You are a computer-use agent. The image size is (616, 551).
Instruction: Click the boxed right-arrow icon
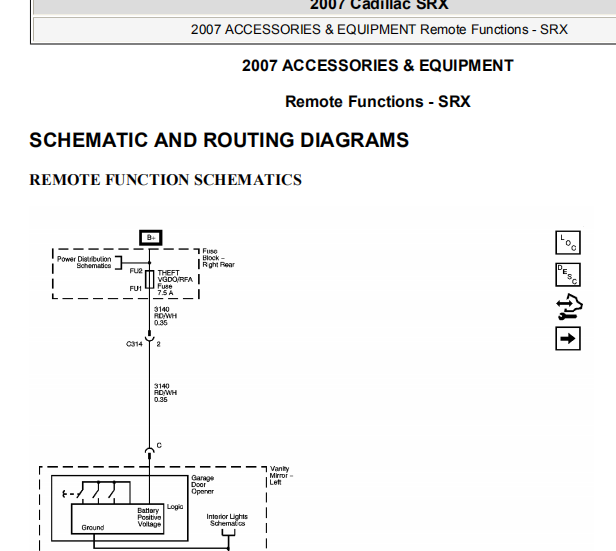tap(568, 338)
